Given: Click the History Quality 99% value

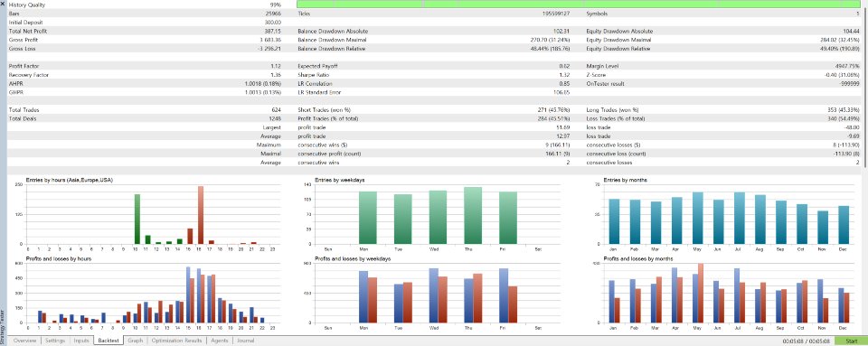Looking at the screenshot, I should click(275, 5).
